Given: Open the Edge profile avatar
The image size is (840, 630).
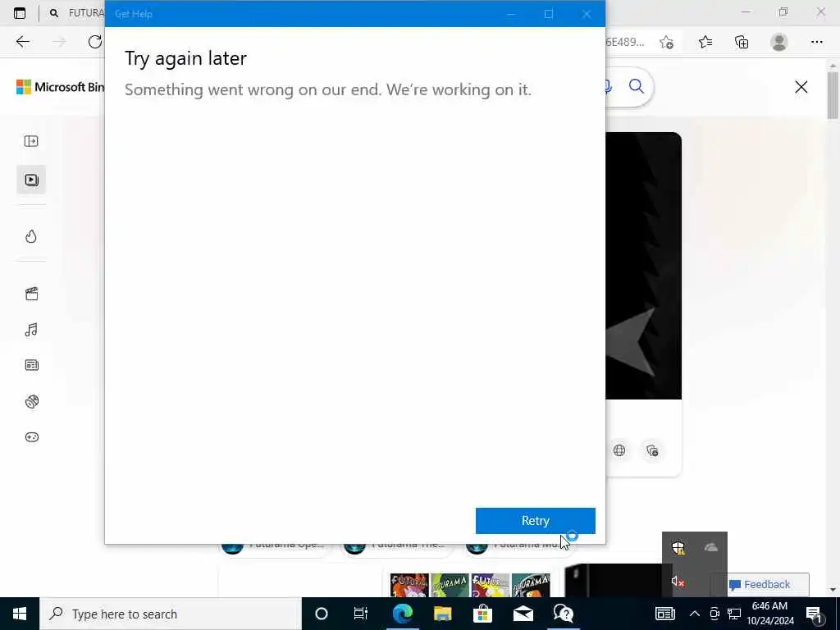Looking at the screenshot, I should 779,43.
